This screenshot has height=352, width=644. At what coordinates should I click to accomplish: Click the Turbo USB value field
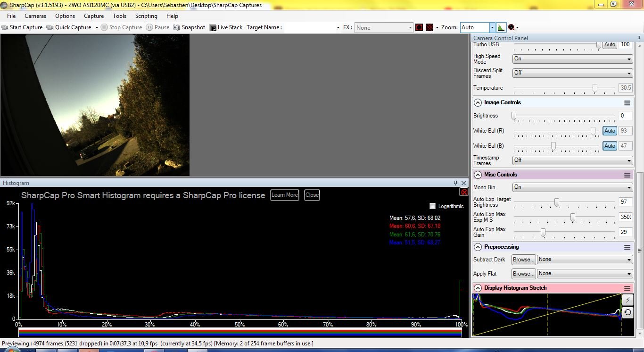625,44
